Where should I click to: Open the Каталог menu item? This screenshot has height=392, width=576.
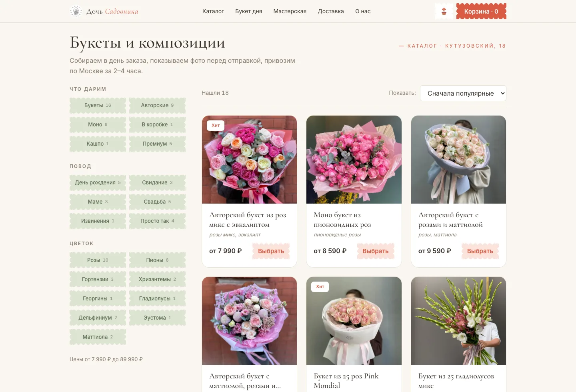213,11
